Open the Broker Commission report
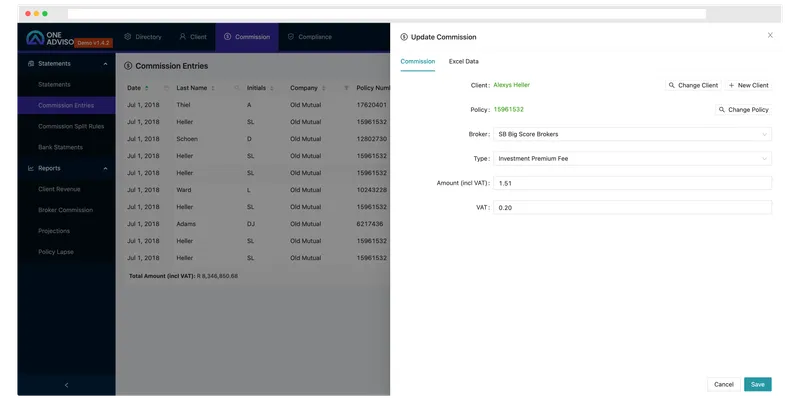 65,210
